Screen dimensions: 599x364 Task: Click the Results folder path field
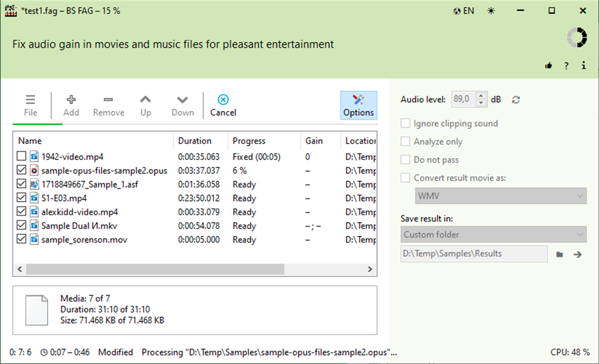(x=472, y=253)
